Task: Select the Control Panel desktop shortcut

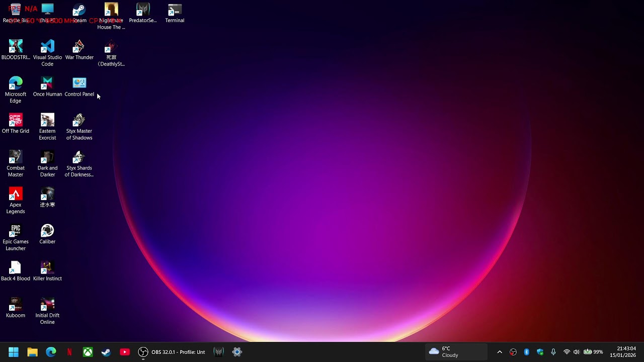Action: tap(79, 87)
